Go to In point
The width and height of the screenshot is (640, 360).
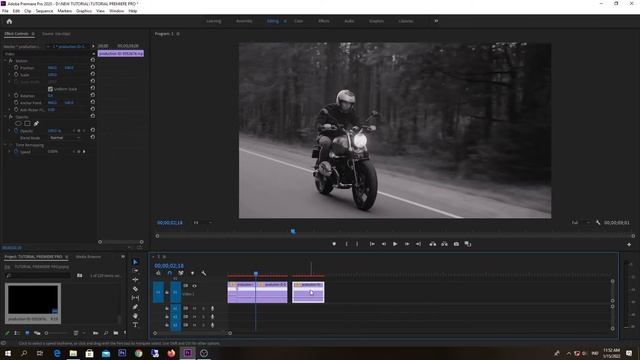(372, 244)
